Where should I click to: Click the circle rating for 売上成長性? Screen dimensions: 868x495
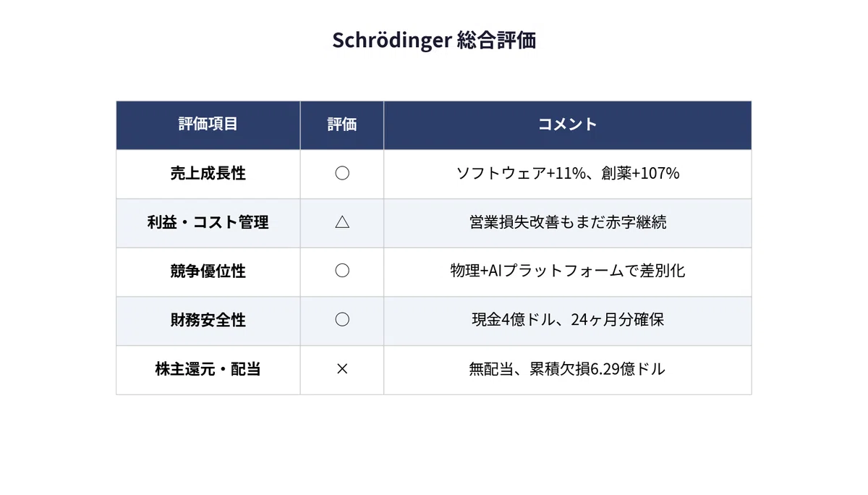point(342,174)
